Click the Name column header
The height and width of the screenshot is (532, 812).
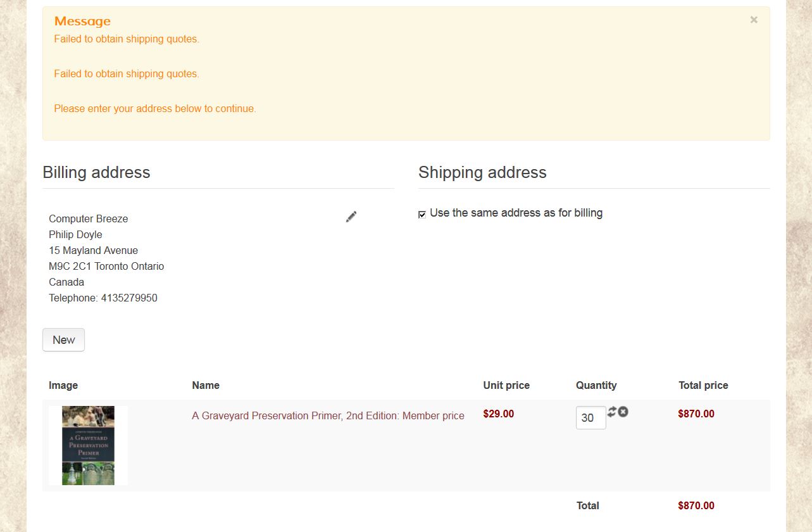tap(206, 385)
